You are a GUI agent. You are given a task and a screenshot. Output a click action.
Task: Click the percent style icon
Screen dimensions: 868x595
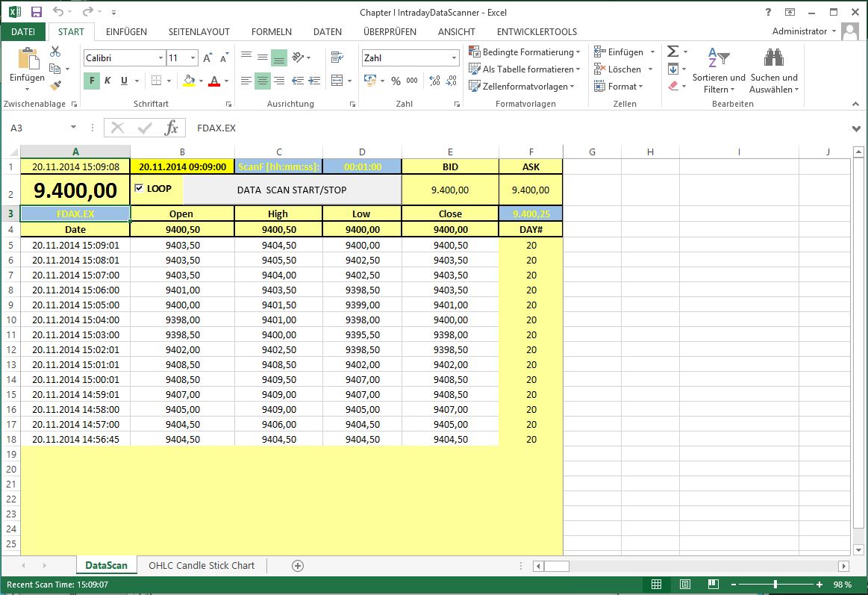(x=395, y=81)
